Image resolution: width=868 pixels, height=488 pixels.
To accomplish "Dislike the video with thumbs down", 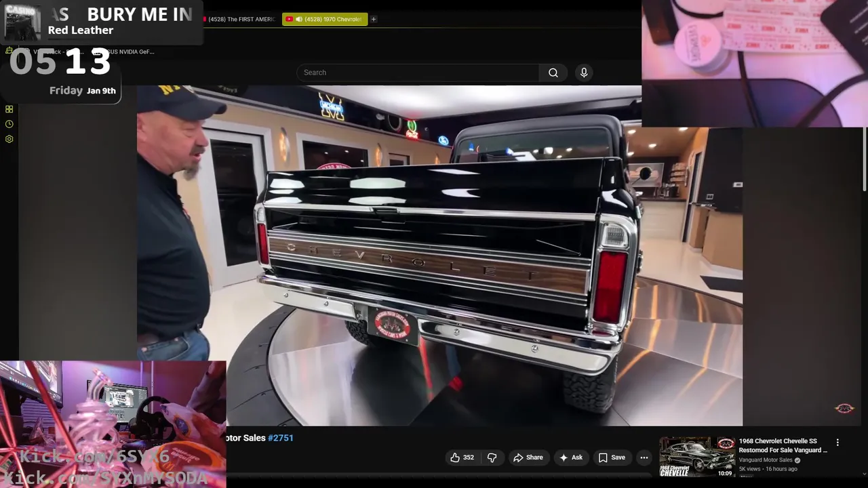I will (x=492, y=457).
